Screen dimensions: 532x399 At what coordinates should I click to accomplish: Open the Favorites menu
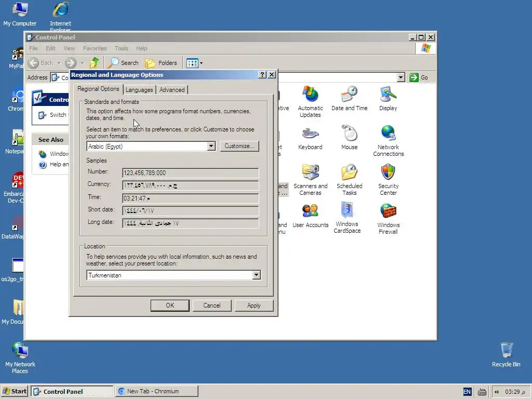pyautogui.click(x=95, y=48)
